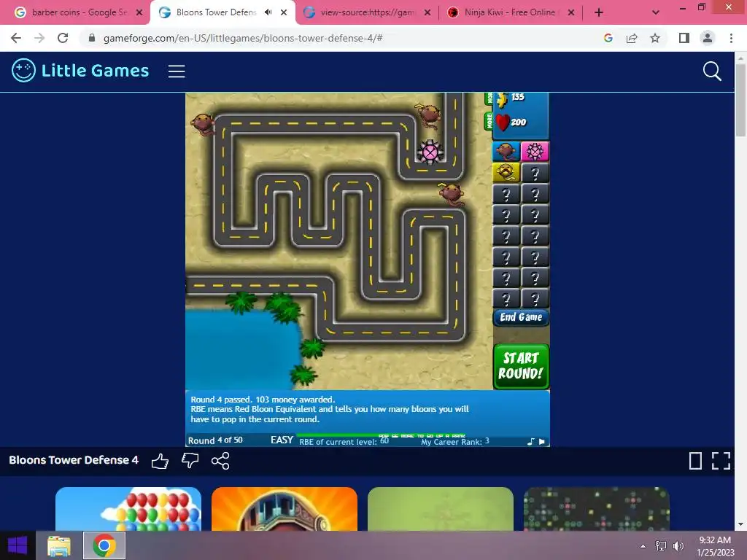Open the Little Games hamburger menu
This screenshot has width=747, height=560.
(x=177, y=71)
